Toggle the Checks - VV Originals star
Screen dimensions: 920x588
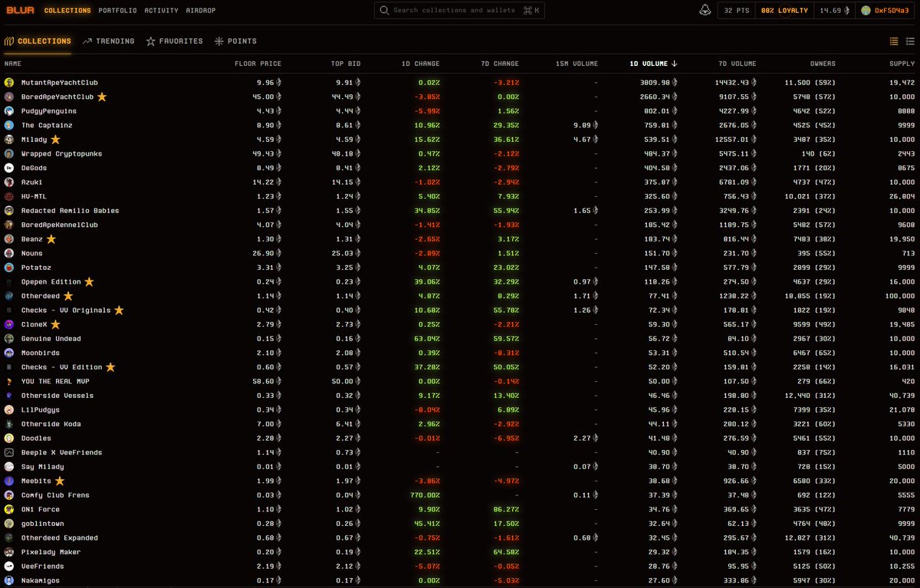tap(119, 310)
